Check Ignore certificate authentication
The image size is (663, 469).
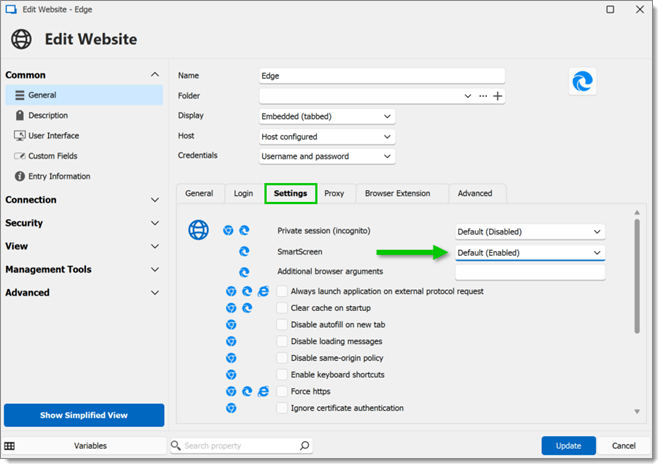point(282,408)
